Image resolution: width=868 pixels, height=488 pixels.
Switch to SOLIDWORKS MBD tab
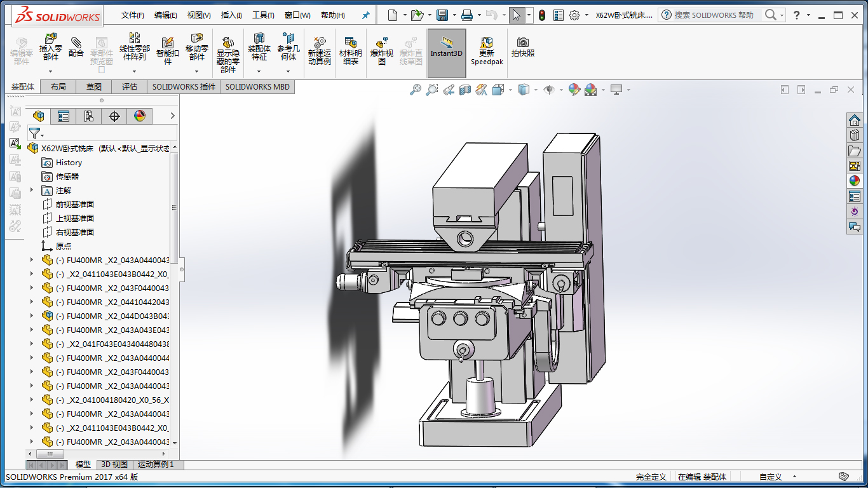pos(257,87)
